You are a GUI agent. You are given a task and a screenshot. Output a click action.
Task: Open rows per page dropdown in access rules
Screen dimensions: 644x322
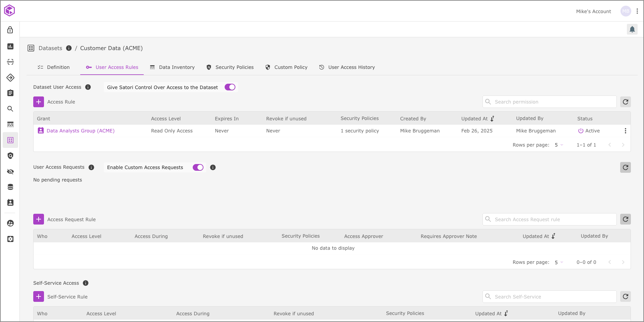tap(559, 145)
